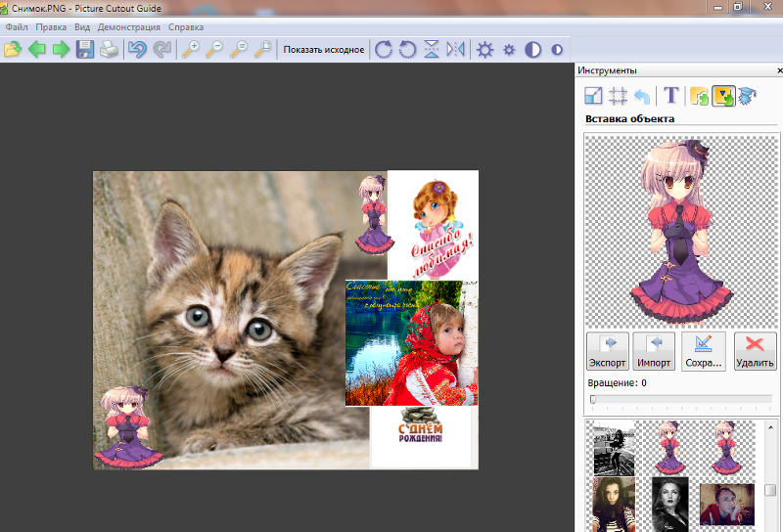Select the black-and-white street photo thumbnail
Screen dimensions: 783x532
614,448
